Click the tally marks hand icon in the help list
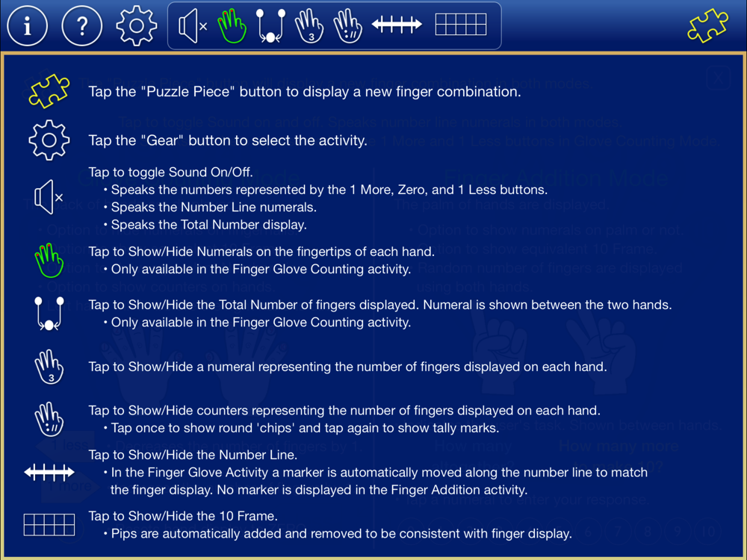The height and width of the screenshot is (560, 747). coord(49,420)
